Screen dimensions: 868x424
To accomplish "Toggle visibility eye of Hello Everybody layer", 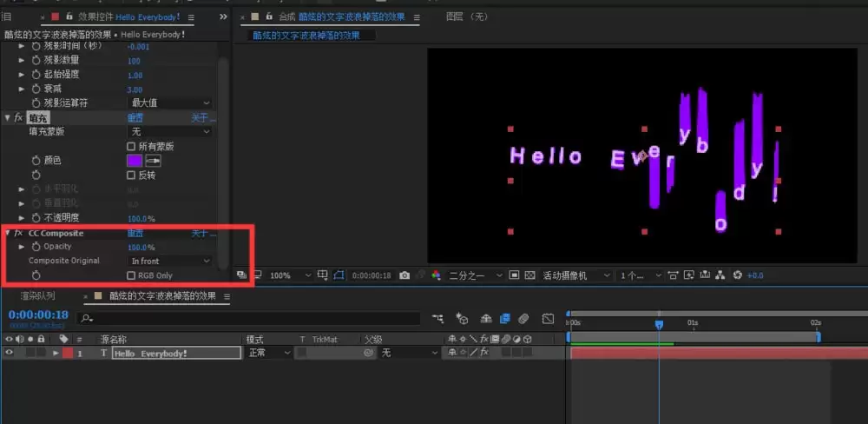I will pos(9,353).
